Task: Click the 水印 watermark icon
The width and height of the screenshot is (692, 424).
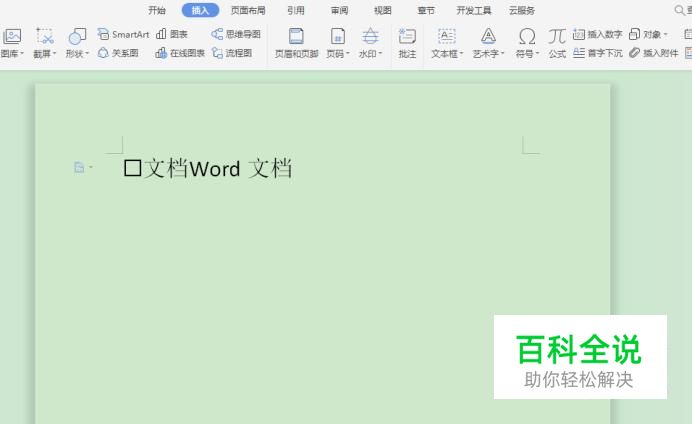Action: pos(370,36)
